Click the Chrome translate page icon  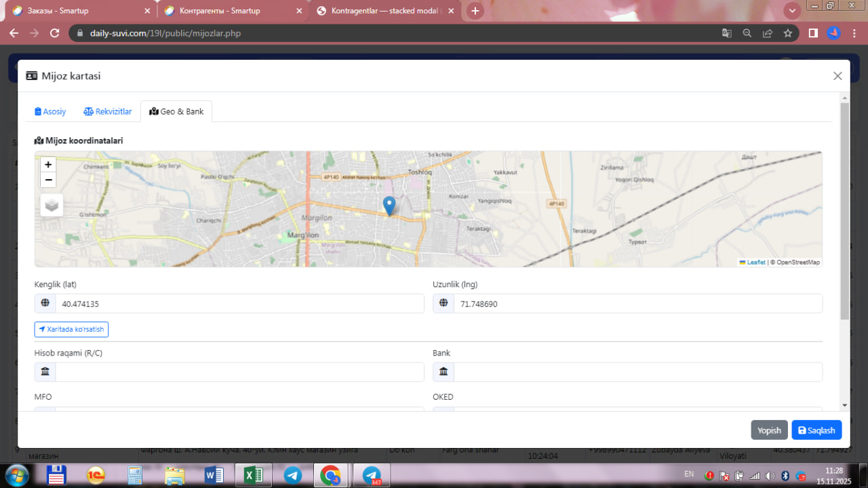click(x=726, y=33)
